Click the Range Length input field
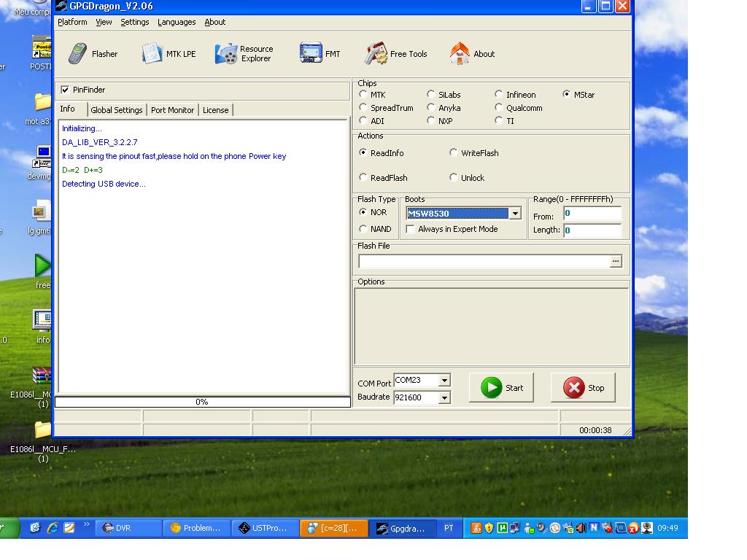This screenshot has width=747, height=560. pyautogui.click(x=592, y=230)
